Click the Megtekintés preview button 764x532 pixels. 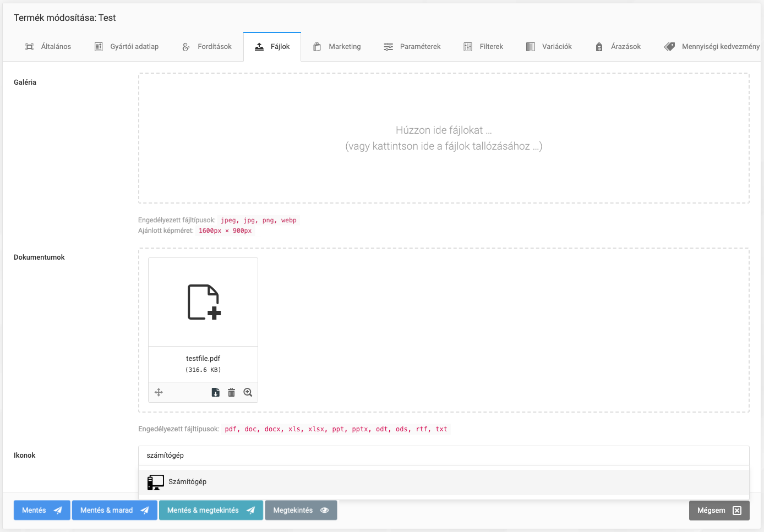pyautogui.click(x=301, y=510)
